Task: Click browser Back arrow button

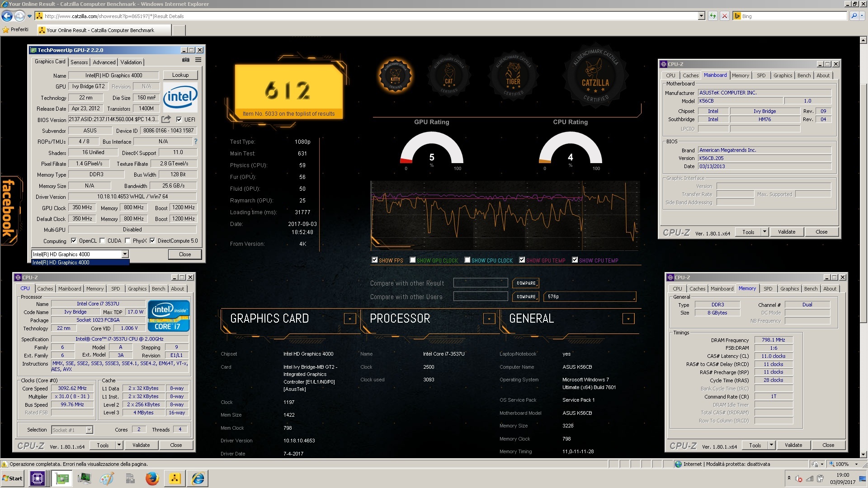Action: point(7,16)
